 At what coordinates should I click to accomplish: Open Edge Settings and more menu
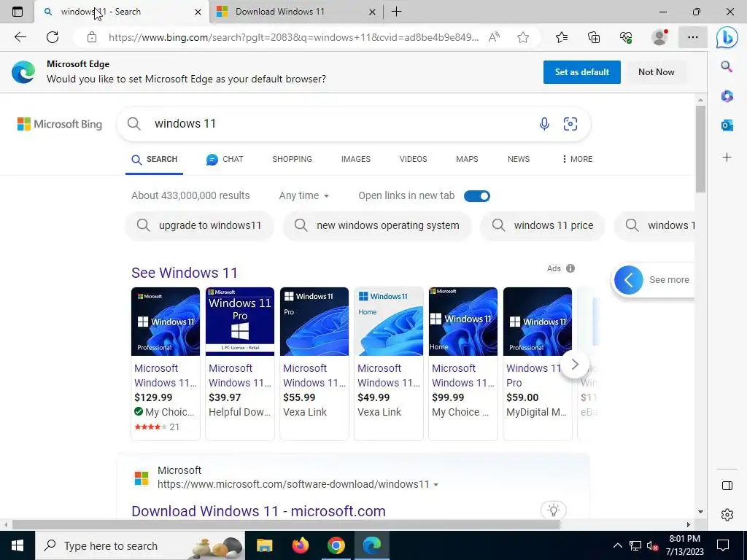tap(693, 37)
